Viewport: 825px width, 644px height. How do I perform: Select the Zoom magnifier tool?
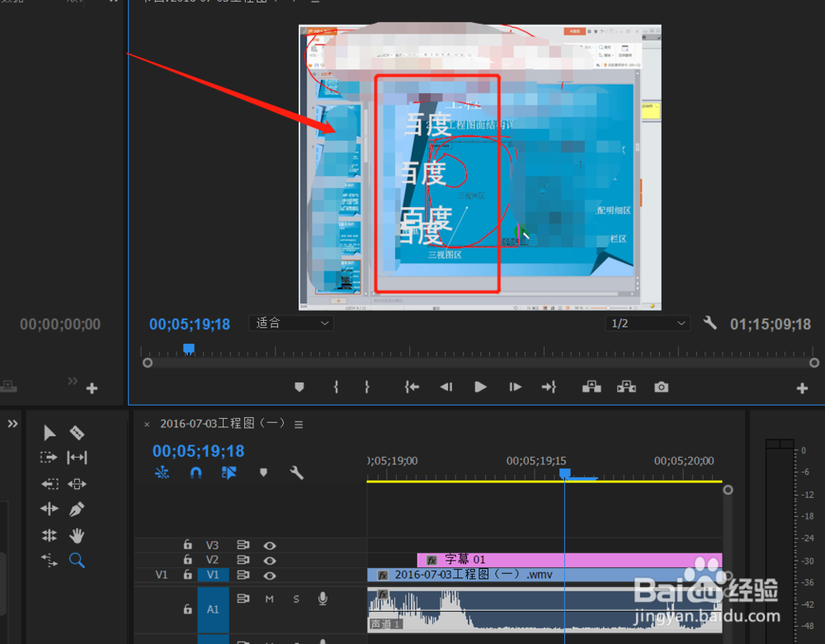click(x=77, y=561)
